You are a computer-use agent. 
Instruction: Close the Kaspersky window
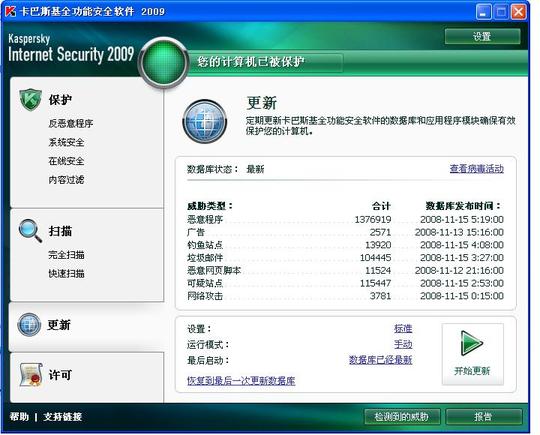coord(519,12)
